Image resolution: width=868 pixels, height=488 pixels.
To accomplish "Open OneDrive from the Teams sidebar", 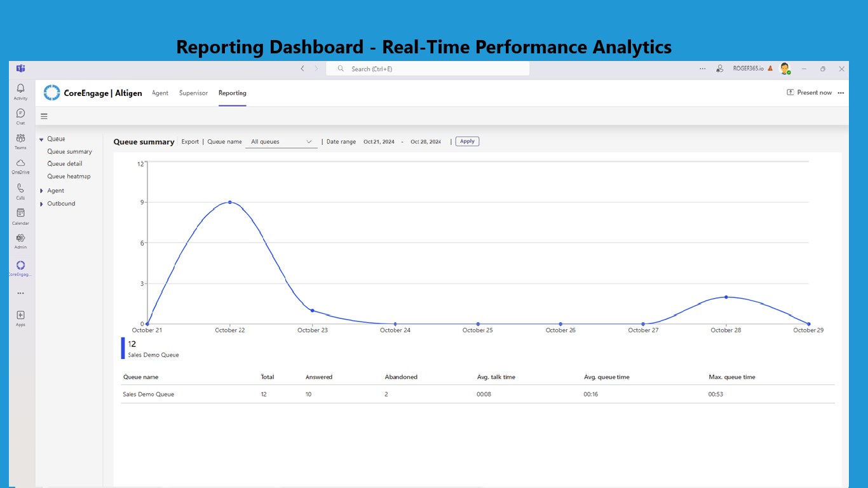I will [x=20, y=166].
